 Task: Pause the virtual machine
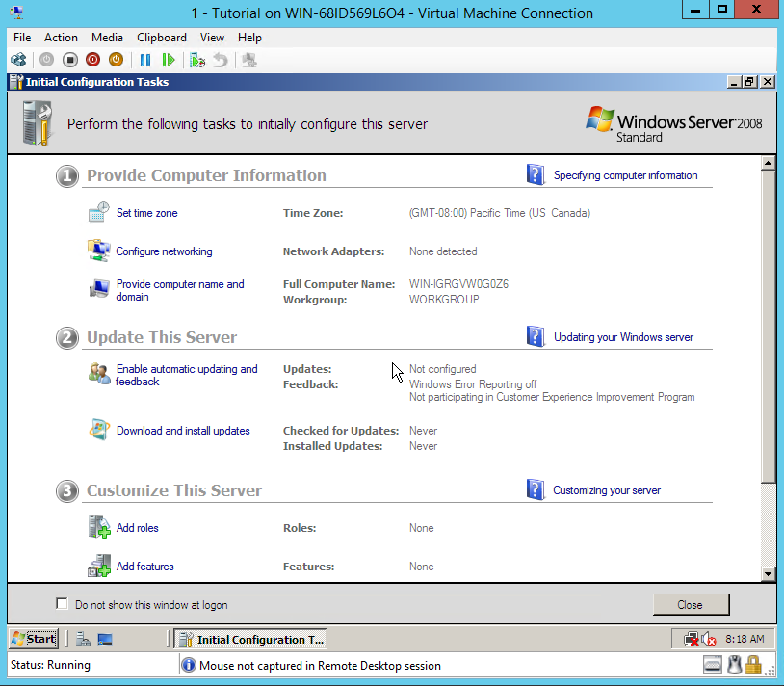145,60
